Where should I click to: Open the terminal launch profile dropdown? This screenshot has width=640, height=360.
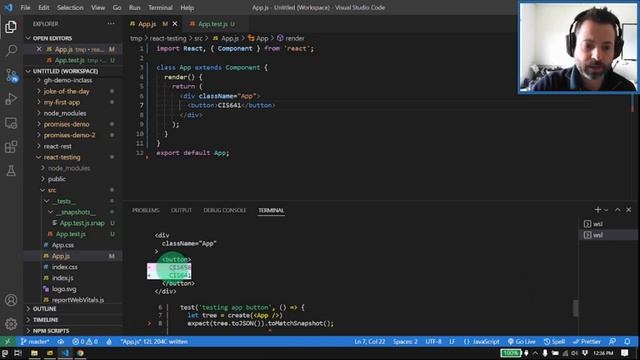tap(606, 210)
